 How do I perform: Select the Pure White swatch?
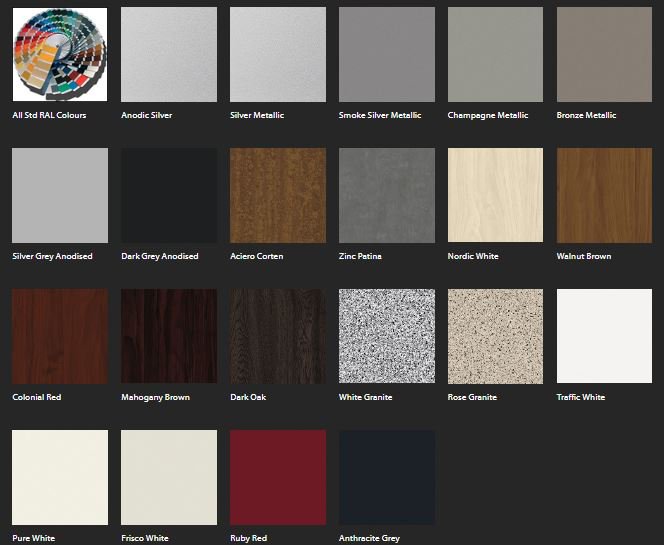click(x=60, y=478)
